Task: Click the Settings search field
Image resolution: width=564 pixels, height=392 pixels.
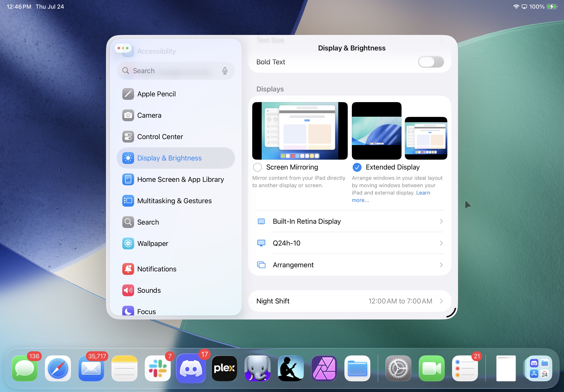Action: click(172, 71)
